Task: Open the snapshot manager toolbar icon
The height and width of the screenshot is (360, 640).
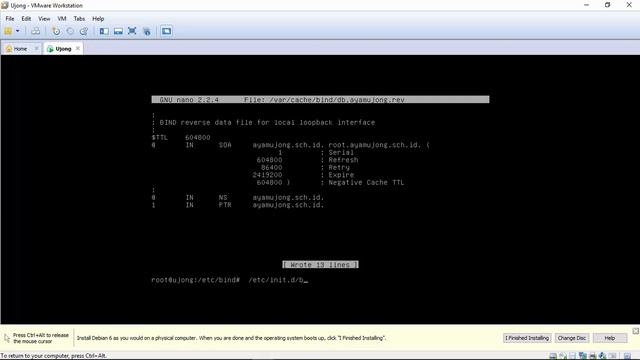Action: click(84, 31)
